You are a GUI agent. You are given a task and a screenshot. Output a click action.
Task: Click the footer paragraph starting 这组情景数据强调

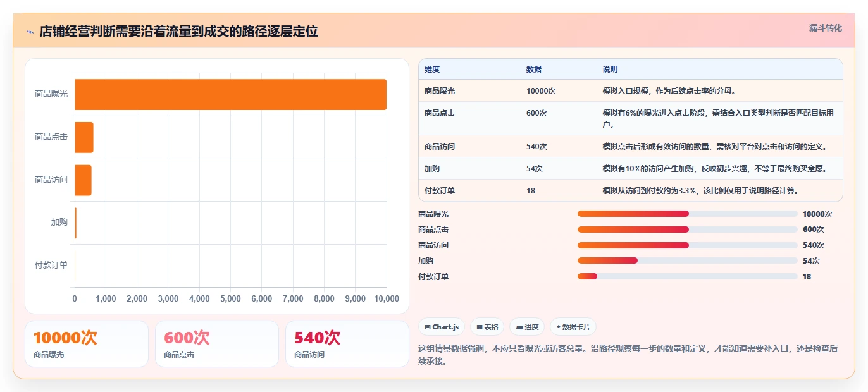point(628,354)
